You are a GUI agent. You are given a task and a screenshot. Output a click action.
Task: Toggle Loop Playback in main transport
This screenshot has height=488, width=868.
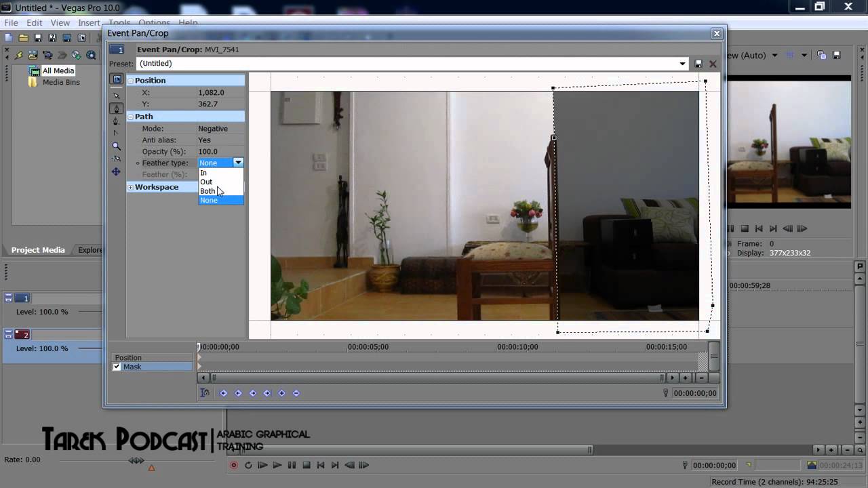pyautogui.click(x=248, y=465)
